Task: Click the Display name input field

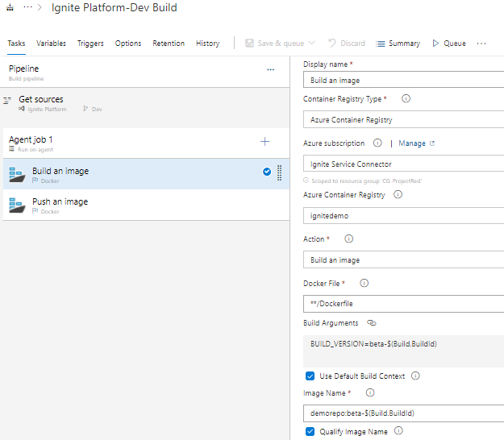Action: [x=403, y=80]
